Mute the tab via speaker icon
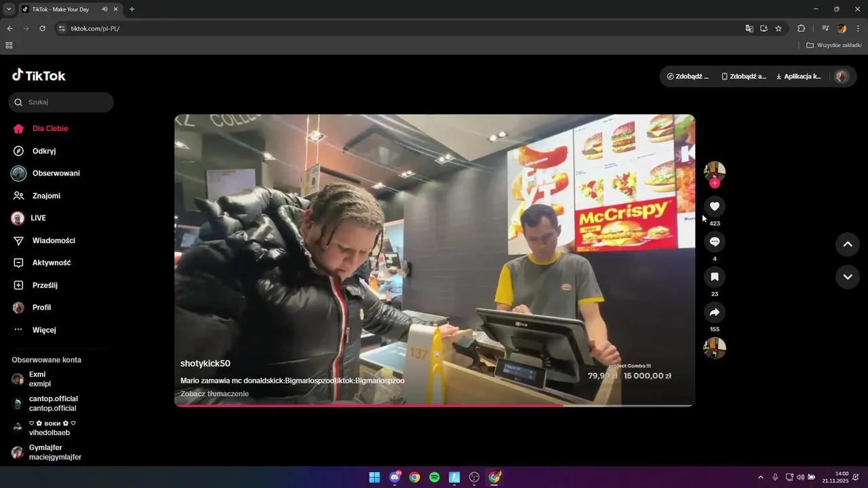 click(105, 9)
